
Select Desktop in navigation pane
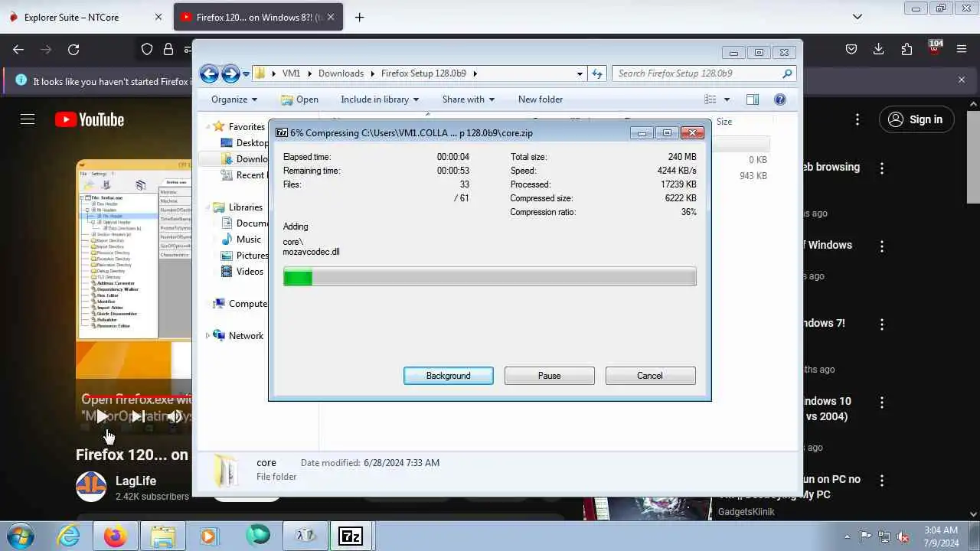click(252, 143)
